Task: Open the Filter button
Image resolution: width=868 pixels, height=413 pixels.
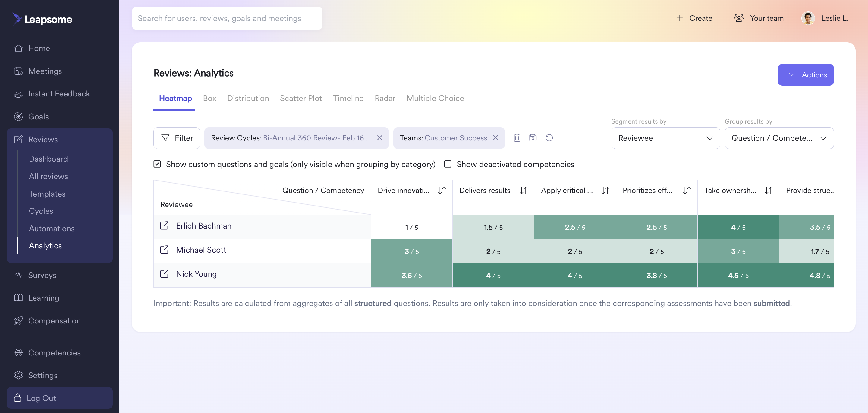Action: click(177, 138)
